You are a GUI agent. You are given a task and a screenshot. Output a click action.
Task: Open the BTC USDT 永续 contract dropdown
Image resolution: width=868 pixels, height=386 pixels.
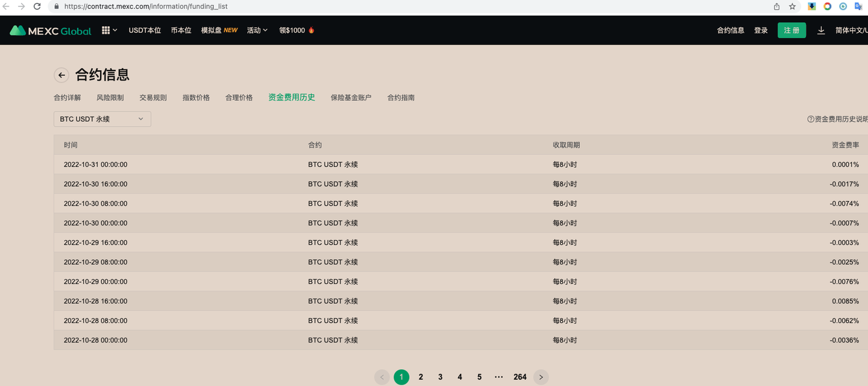102,119
